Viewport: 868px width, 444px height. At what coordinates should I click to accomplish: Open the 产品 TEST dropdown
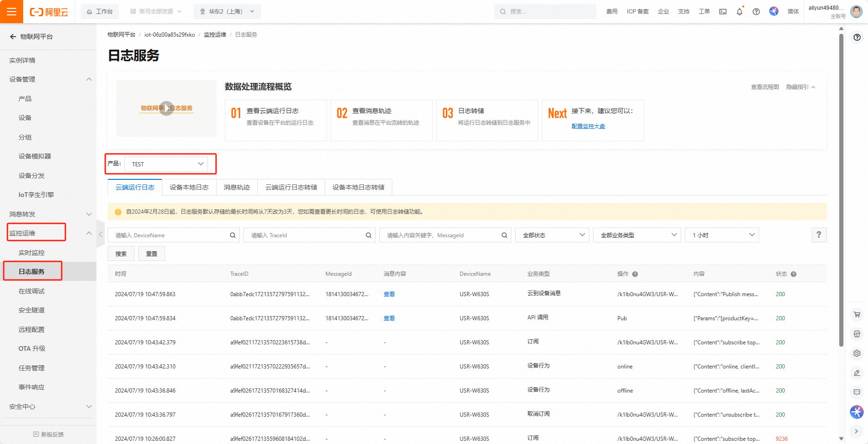[x=166, y=164]
